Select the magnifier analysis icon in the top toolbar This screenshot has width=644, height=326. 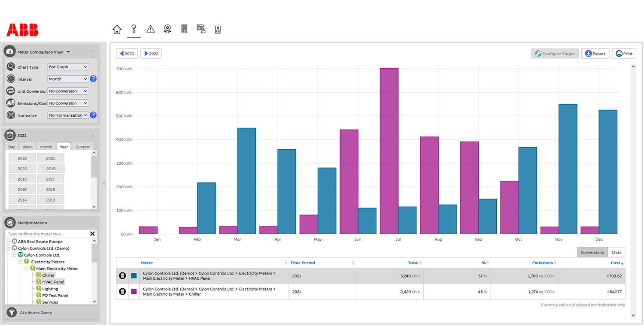click(134, 29)
